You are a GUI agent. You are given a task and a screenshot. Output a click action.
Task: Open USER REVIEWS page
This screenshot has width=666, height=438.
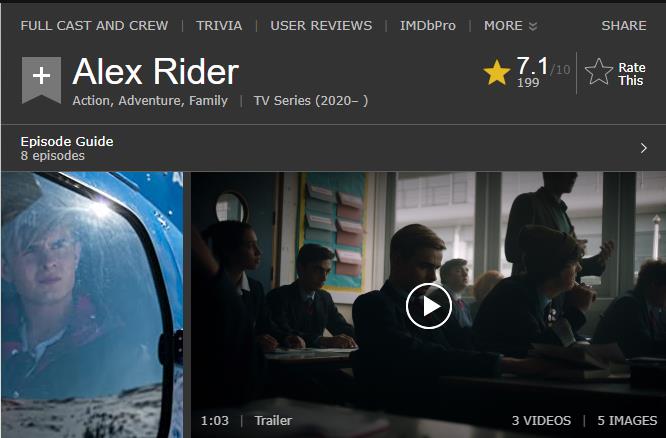click(321, 25)
